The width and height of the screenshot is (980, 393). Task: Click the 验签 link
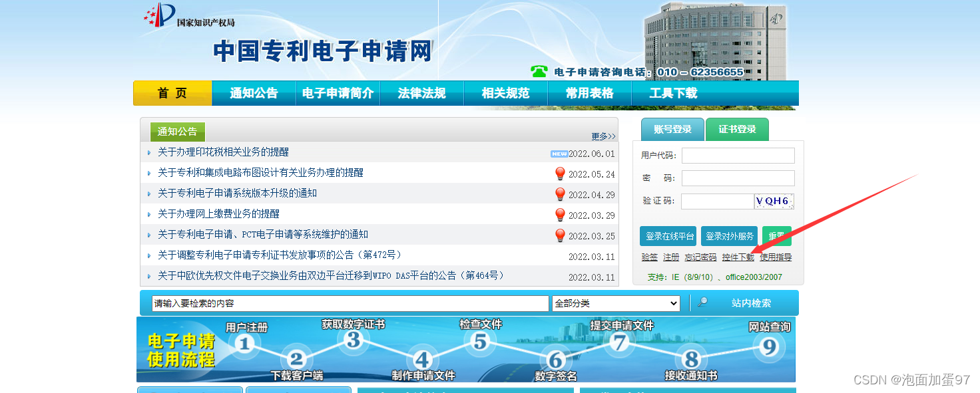(649, 257)
